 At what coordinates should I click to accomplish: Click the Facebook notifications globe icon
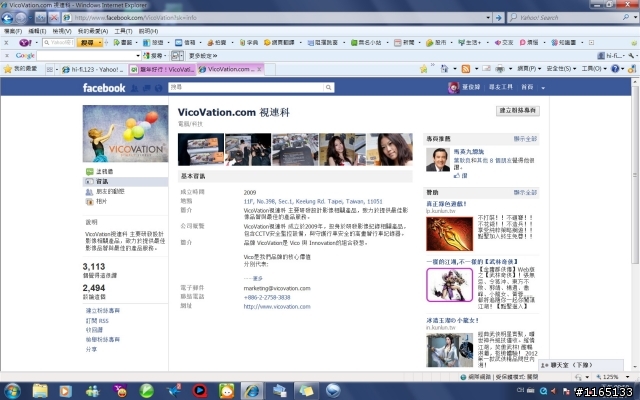[x=158, y=88]
